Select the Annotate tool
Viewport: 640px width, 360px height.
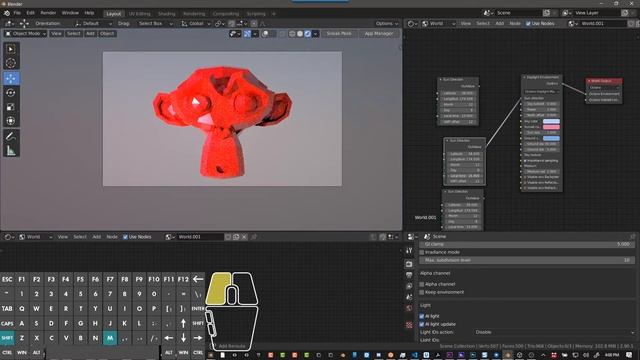pyautogui.click(x=11, y=137)
